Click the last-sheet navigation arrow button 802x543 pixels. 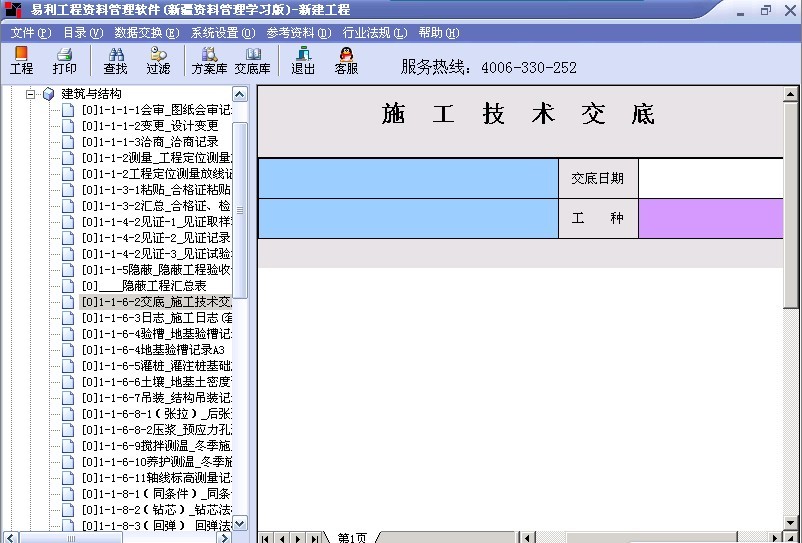tap(312, 538)
